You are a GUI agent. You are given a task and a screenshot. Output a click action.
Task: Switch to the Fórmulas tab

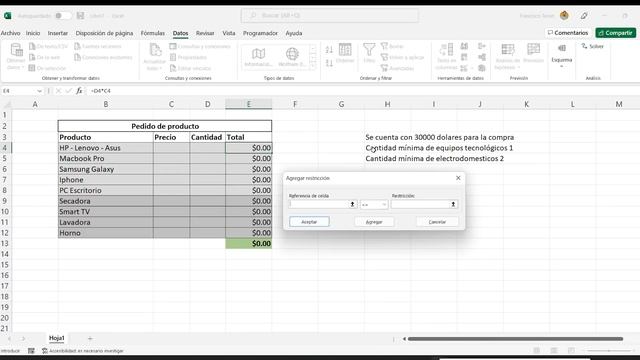click(x=153, y=33)
